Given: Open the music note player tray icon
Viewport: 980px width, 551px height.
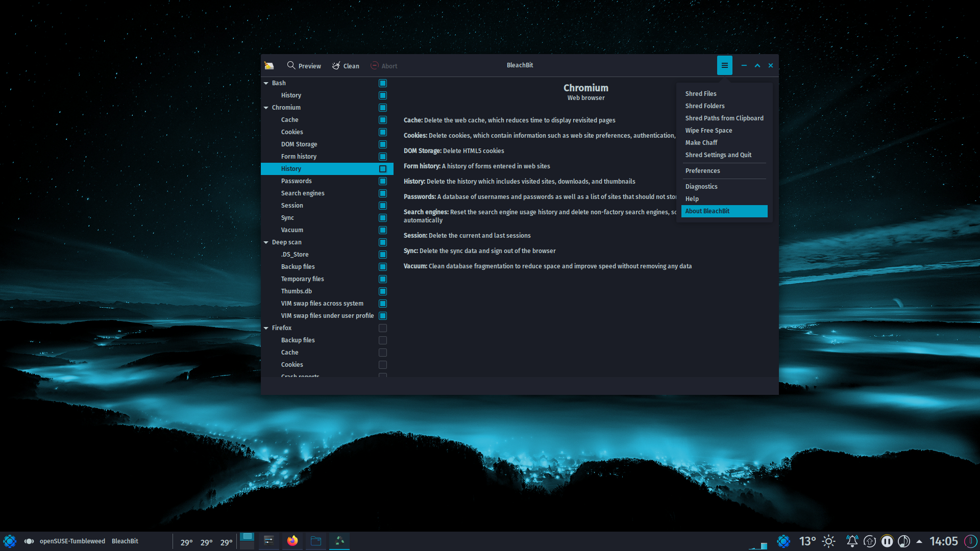Looking at the screenshot, I should [904, 541].
